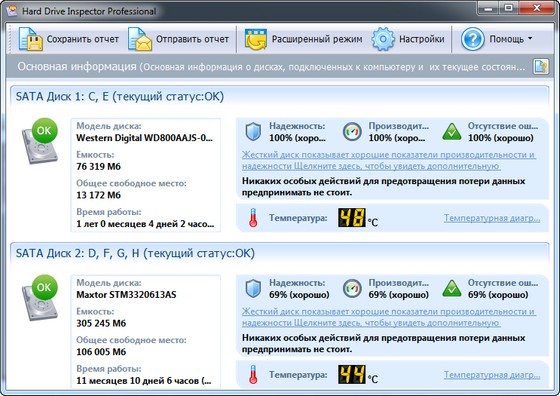The width and height of the screenshot is (560, 396).
Task: Switch to Расширенный режим via its icon
Action: 255,39
